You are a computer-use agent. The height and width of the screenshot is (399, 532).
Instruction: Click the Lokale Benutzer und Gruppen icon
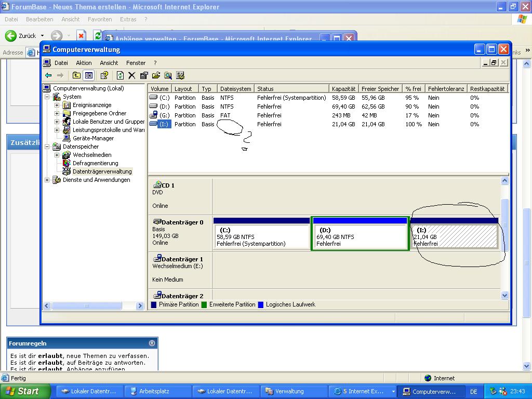coord(67,122)
